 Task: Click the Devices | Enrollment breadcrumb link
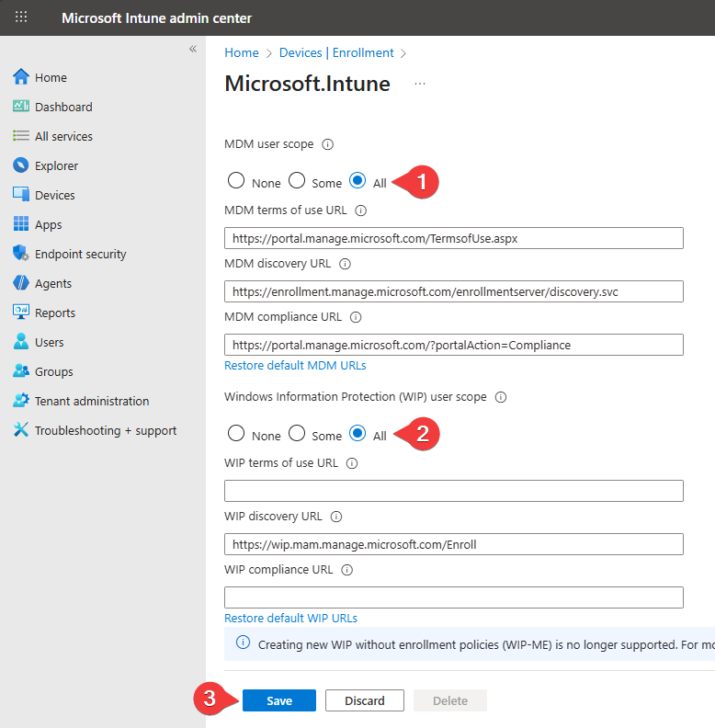point(336,53)
